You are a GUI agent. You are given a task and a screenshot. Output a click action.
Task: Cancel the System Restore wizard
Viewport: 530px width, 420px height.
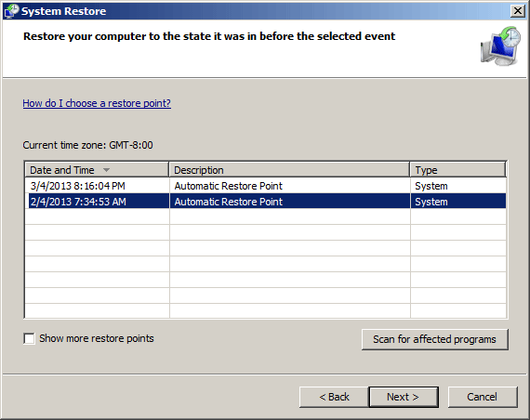[x=483, y=397]
